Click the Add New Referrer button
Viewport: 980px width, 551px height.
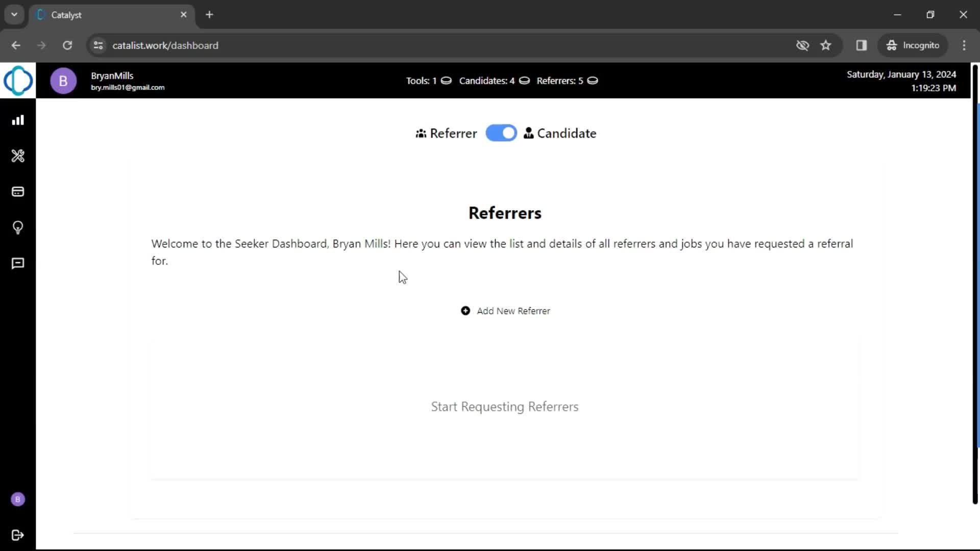click(505, 311)
